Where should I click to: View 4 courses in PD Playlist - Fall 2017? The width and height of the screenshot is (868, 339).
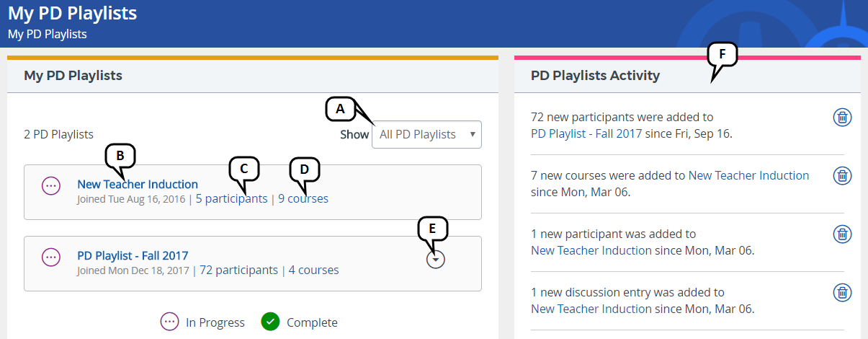click(313, 270)
